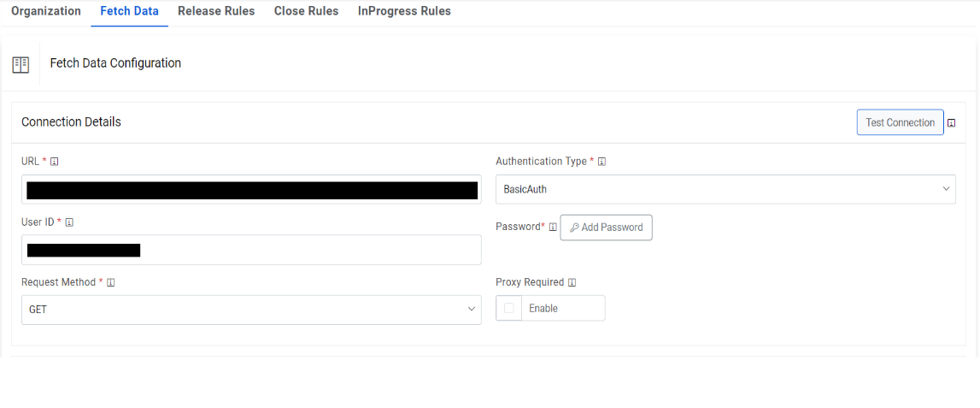Click the Fetch Data Configuration book icon

pyautogui.click(x=21, y=65)
